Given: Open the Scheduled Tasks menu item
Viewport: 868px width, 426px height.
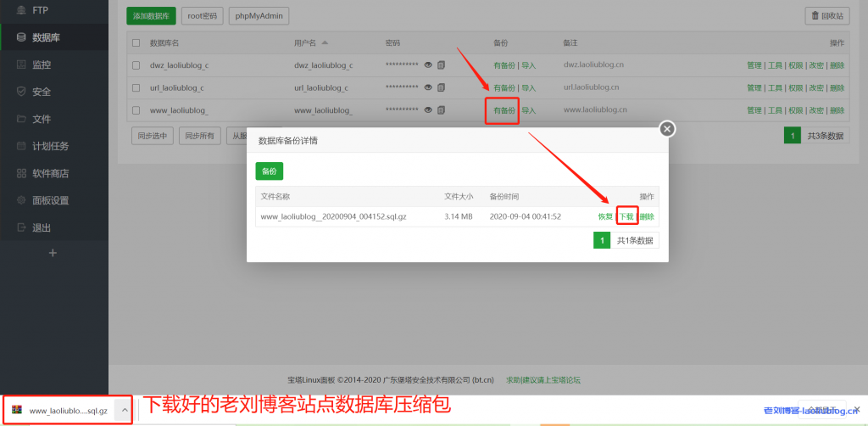Looking at the screenshot, I should pyautogui.click(x=50, y=146).
